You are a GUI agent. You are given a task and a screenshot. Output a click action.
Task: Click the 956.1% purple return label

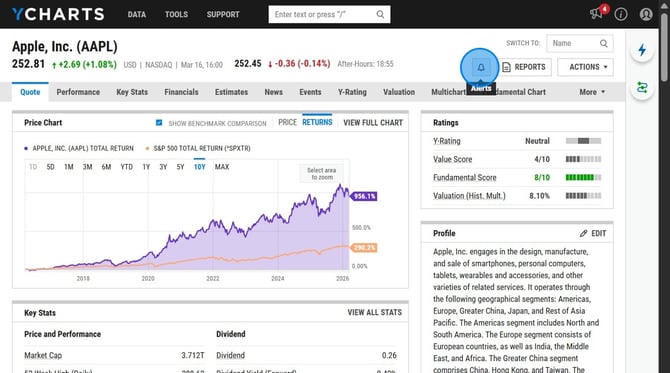[364, 196]
